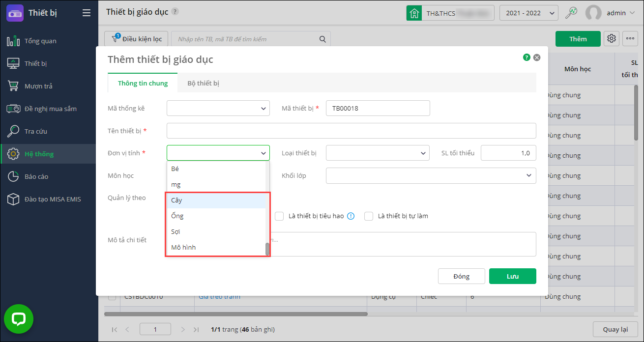Go to the last page icon
644x342 pixels.
tap(196, 329)
